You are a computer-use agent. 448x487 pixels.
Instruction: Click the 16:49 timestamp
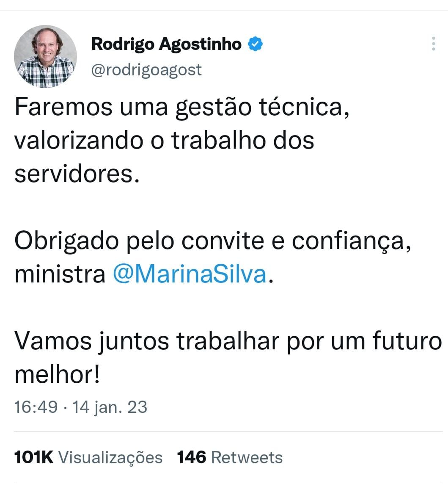36,407
